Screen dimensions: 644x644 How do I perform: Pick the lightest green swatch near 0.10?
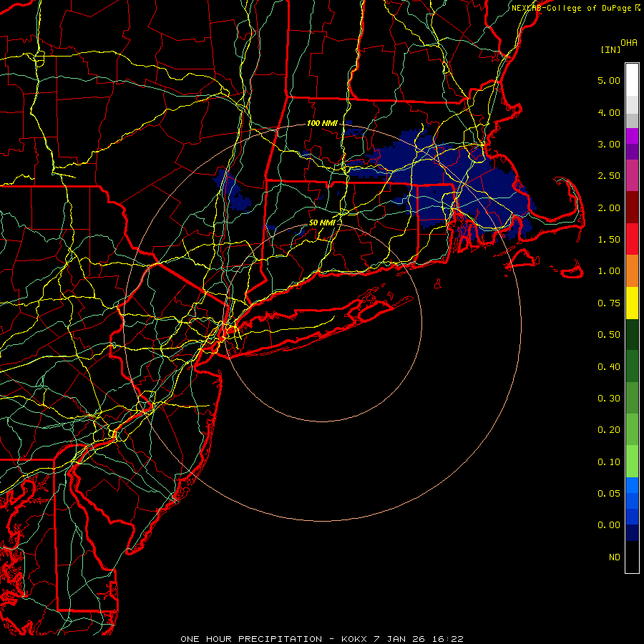(632, 462)
